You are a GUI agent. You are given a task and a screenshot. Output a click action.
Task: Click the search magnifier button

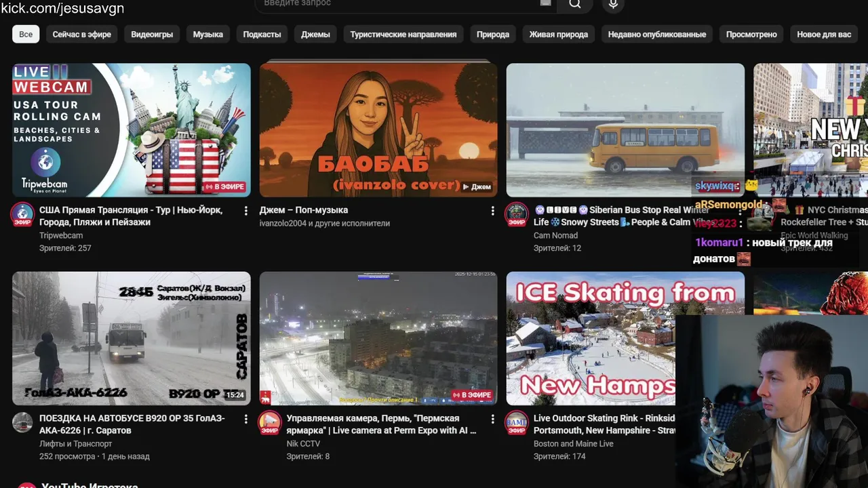click(x=575, y=4)
